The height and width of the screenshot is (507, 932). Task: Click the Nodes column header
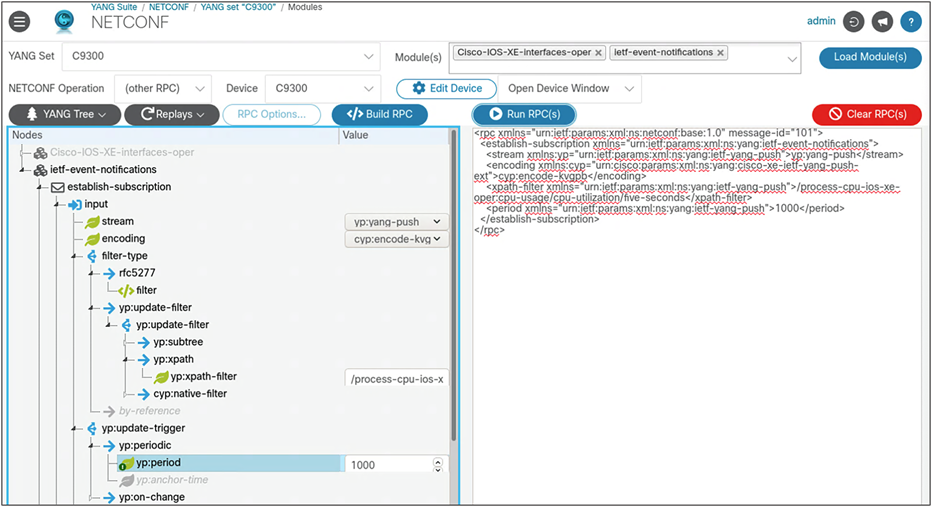174,136
